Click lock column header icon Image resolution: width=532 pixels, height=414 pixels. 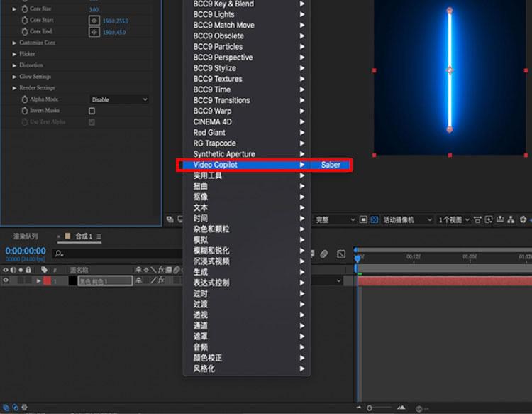pos(28,270)
